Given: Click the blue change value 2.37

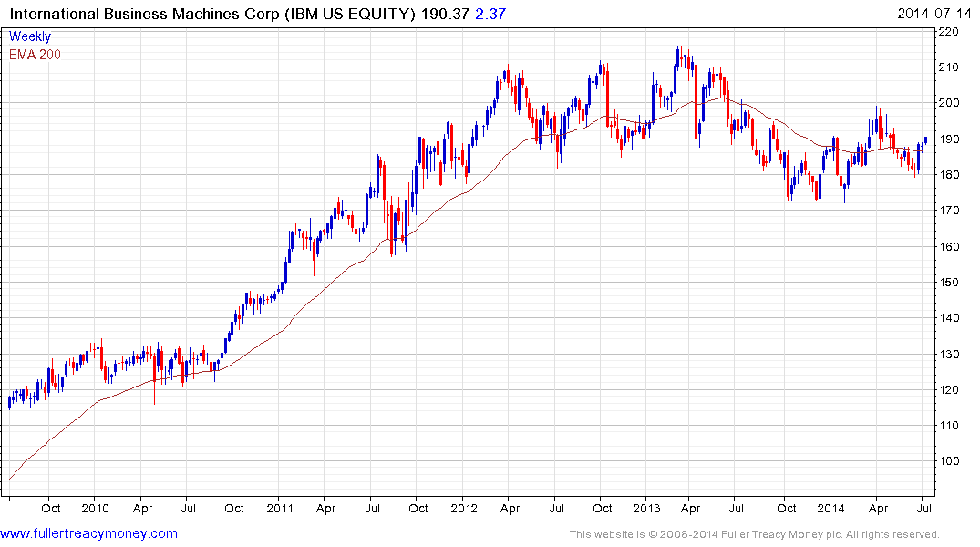Looking at the screenshot, I should point(490,14).
